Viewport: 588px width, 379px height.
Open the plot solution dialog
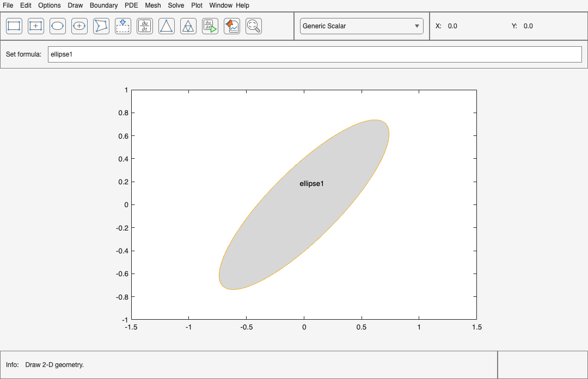pos(231,26)
